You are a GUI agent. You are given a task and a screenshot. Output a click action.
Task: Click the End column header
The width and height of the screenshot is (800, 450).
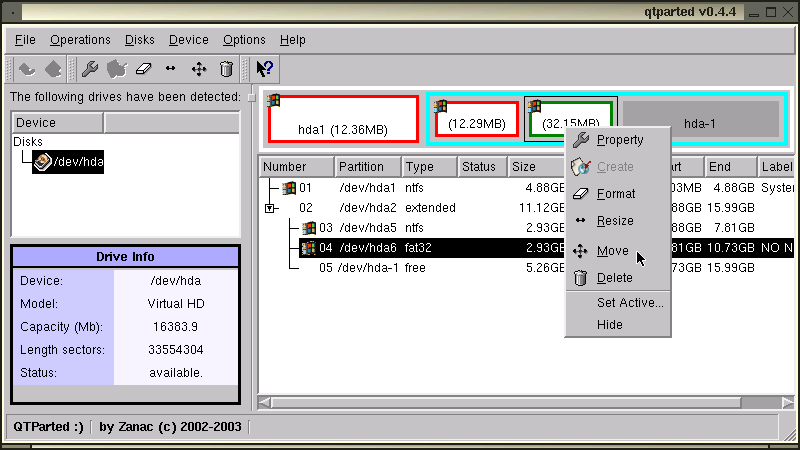pos(730,167)
